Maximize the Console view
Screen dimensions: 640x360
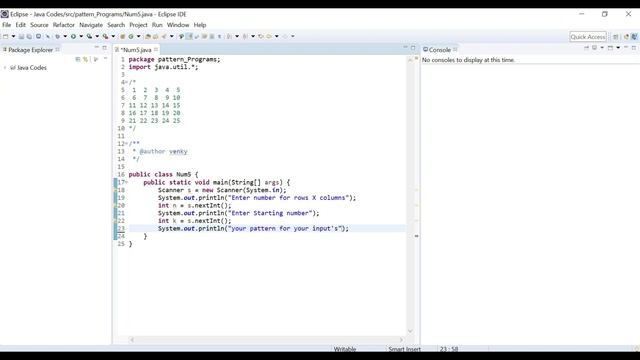pyautogui.click(x=634, y=48)
